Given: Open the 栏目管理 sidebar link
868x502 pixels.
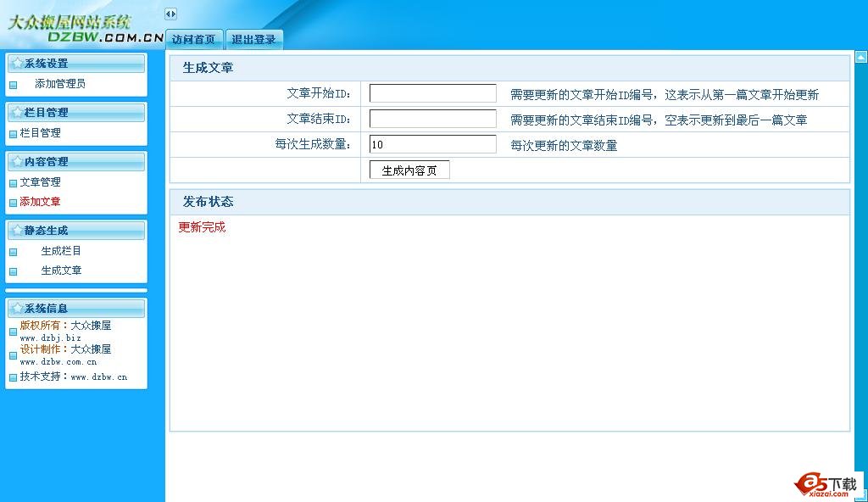Looking at the screenshot, I should (x=41, y=133).
